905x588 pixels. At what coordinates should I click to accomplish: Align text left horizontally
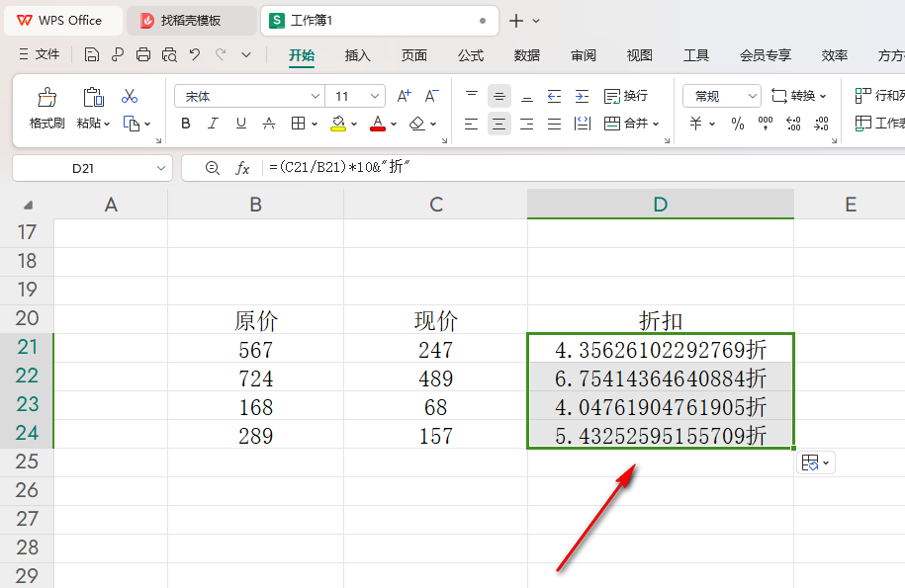coord(472,124)
